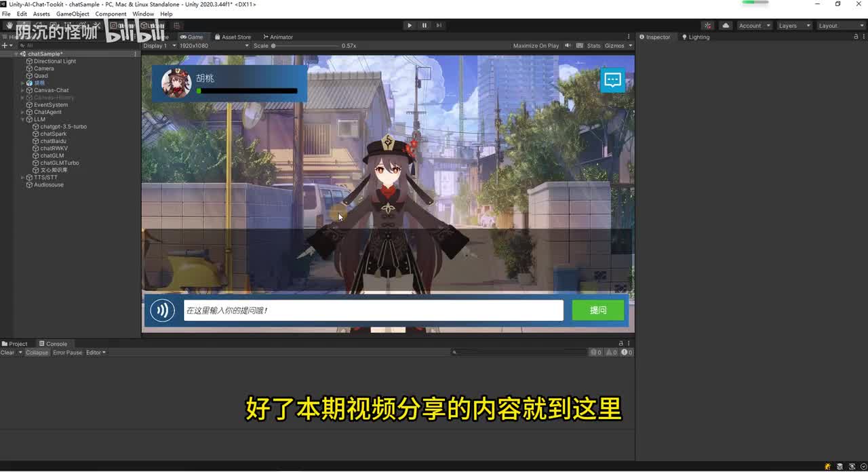
Task: Open the Layers dropdown
Action: 793,26
